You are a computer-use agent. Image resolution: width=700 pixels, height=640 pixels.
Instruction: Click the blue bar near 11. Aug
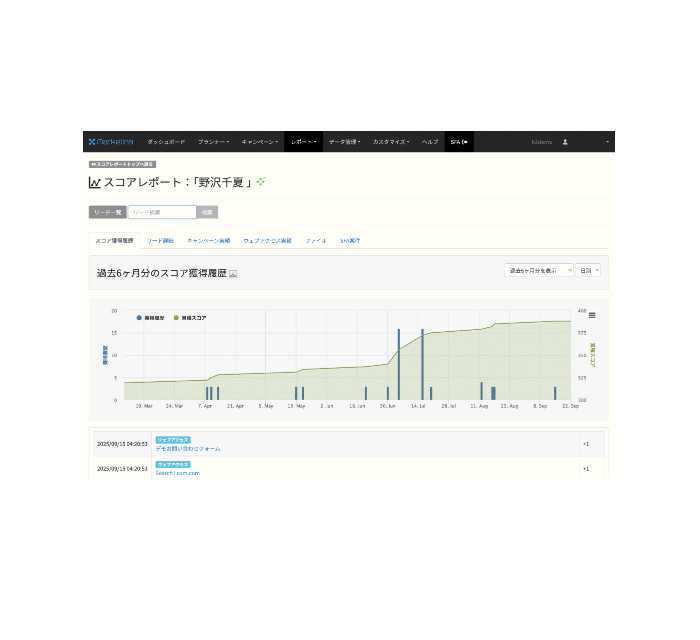click(481, 391)
